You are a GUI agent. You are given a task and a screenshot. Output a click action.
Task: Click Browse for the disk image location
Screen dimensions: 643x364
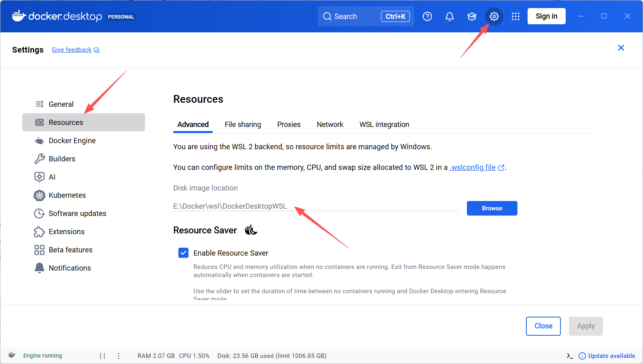point(492,208)
